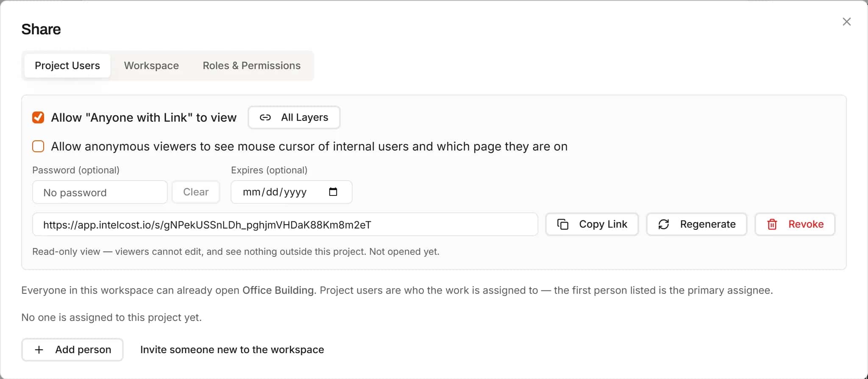The width and height of the screenshot is (868, 379).
Task: Open the All Layers dropdown
Action: [x=294, y=117]
